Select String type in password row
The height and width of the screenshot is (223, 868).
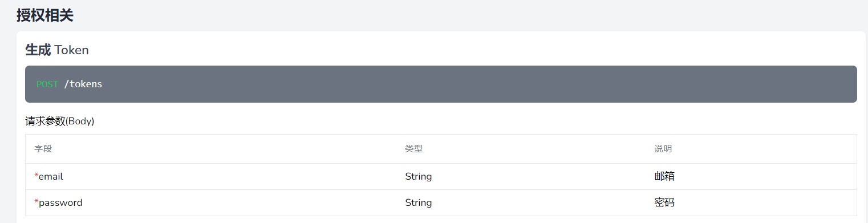419,203
